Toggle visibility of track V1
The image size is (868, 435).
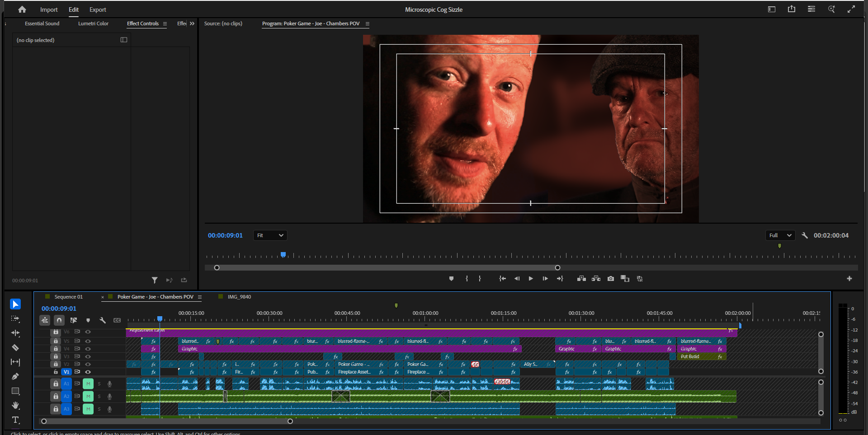tap(88, 372)
